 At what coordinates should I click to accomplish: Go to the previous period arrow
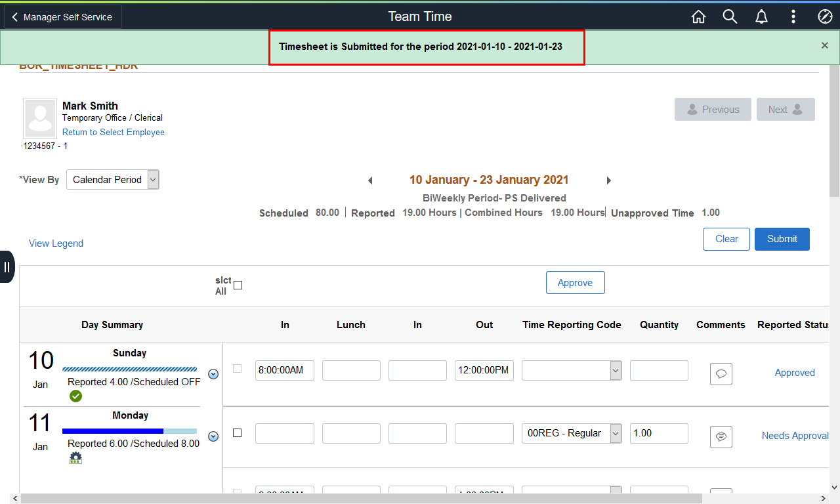pos(370,180)
